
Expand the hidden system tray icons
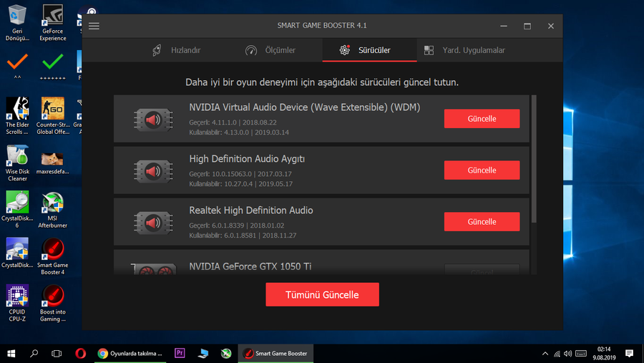[x=545, y=354]
